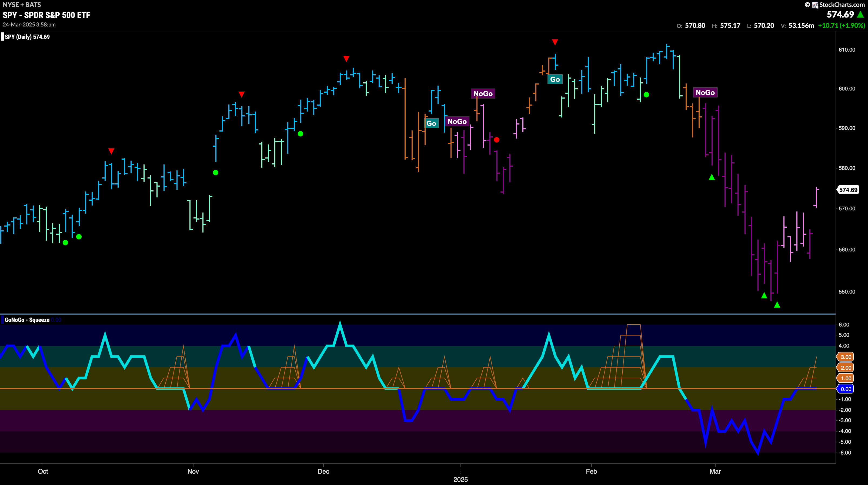Viewport: 868px width, 485px height.
Task: Click the 2025 year label on date axis
Action: pyautogui.click(x=461, y=479)
